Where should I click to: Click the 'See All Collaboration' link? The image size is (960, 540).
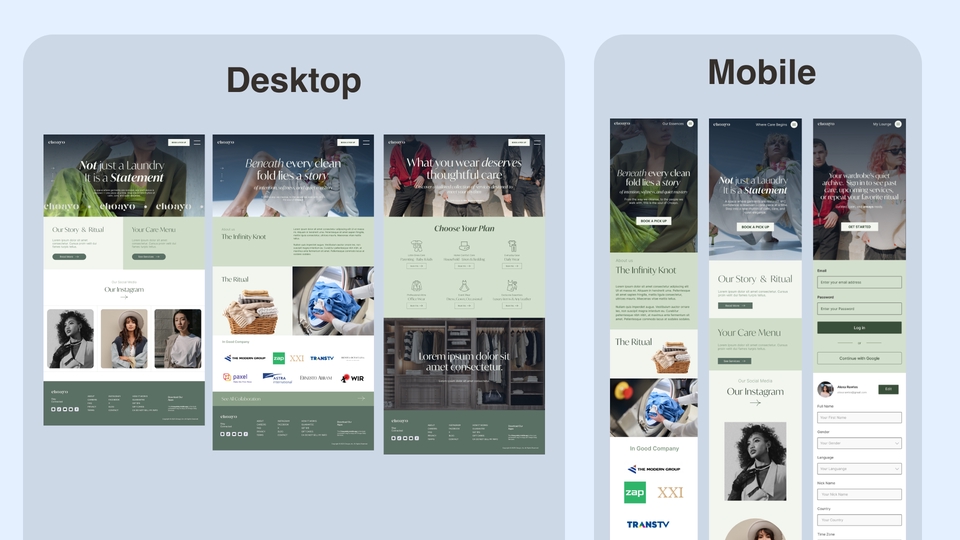[241, 399]
